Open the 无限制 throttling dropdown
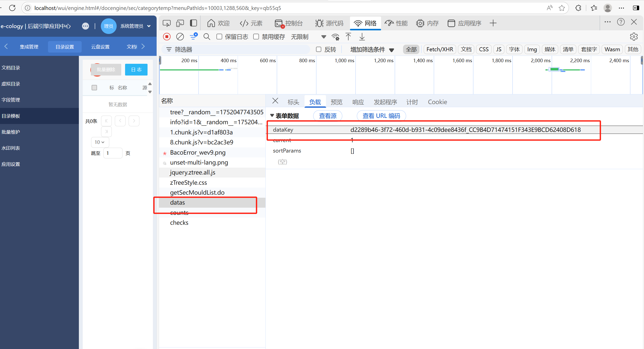Screen dimensions: 644x349 pyautogui.click(x=300, y=36)
